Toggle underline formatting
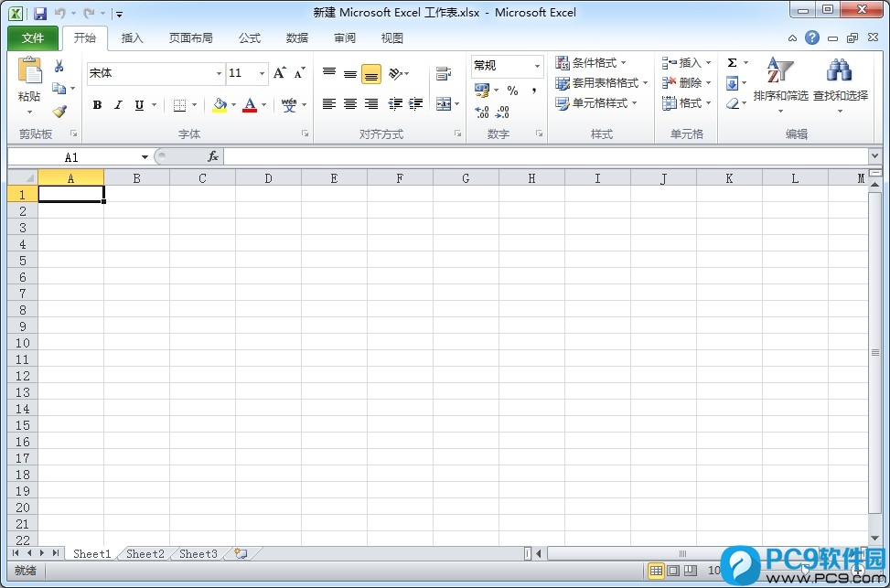Image resolution: width=890 pixels, height=588 pixels. click(139, 105)
